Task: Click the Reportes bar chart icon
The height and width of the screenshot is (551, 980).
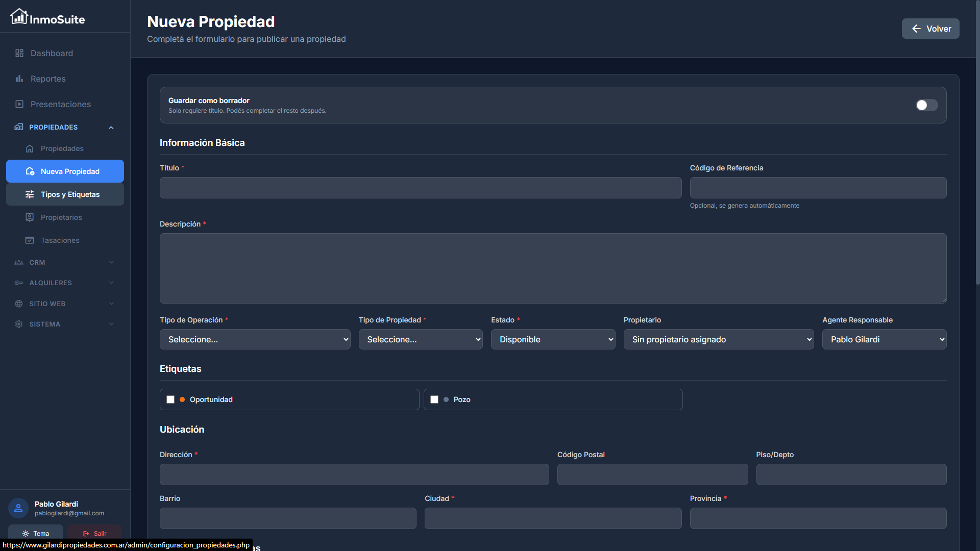Action: tap(19, 79)
